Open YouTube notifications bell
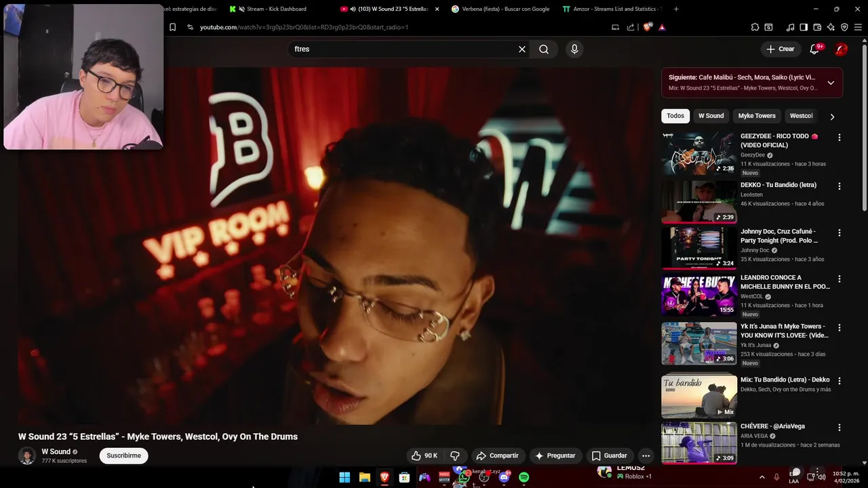868x488 pixels. pyautogui.click(x=815, y=49)
